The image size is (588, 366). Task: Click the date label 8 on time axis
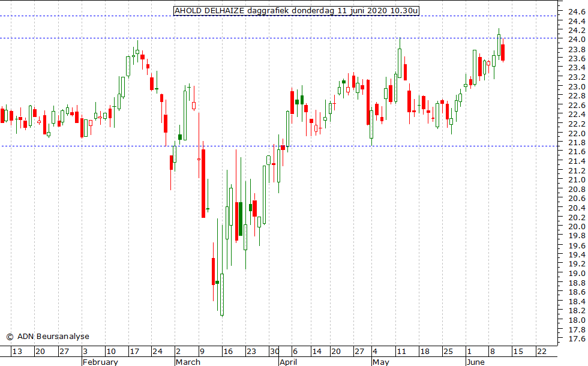(493, 352)
